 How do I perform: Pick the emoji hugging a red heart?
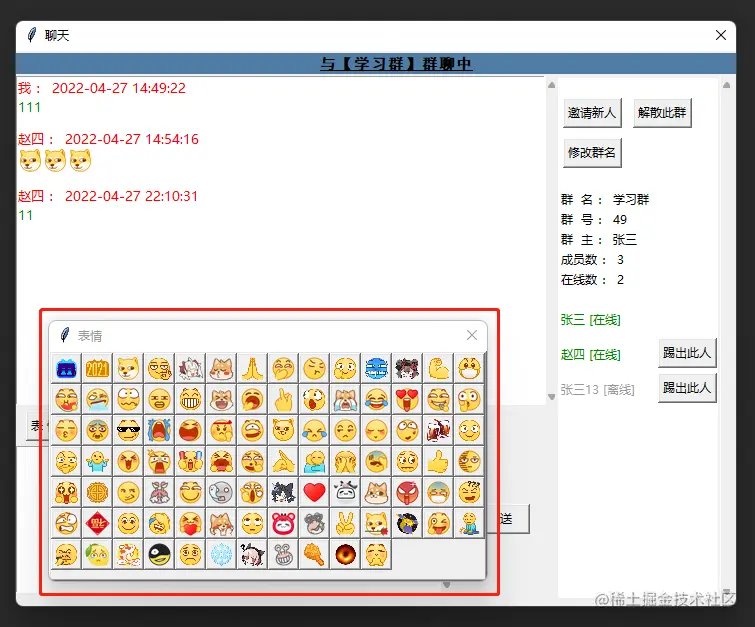point(190,523)
